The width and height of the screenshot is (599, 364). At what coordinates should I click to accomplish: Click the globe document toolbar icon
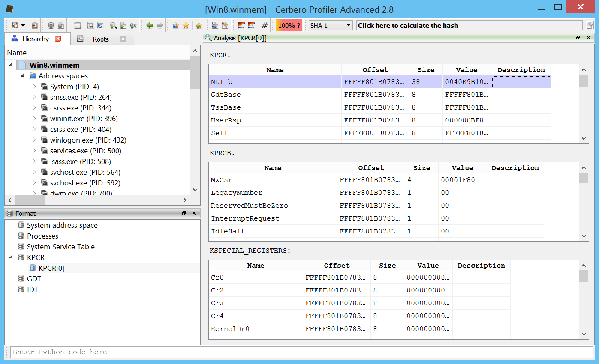pyautogui.click(x=215, y=25)
